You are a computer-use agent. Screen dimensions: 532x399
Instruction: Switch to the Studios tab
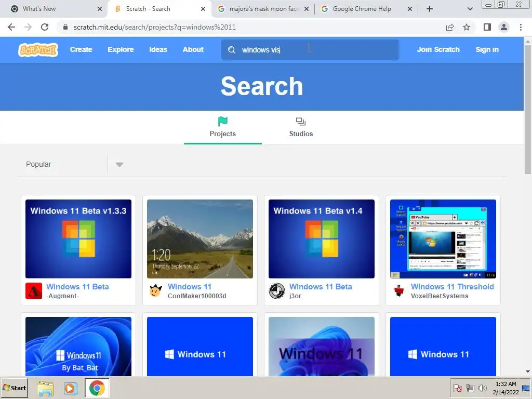click(x=301, y=127)
